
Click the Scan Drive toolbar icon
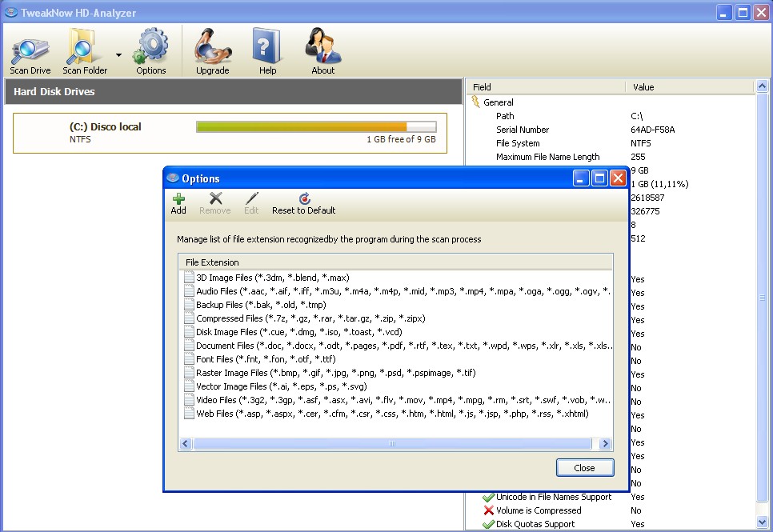pyautogui.click(x=30, y=51)
